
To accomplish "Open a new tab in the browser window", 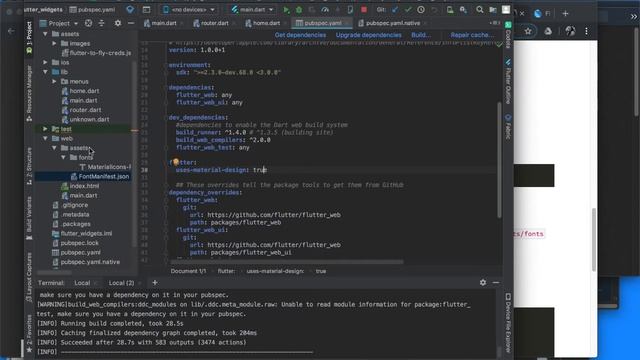I will [x=565, y=13].
